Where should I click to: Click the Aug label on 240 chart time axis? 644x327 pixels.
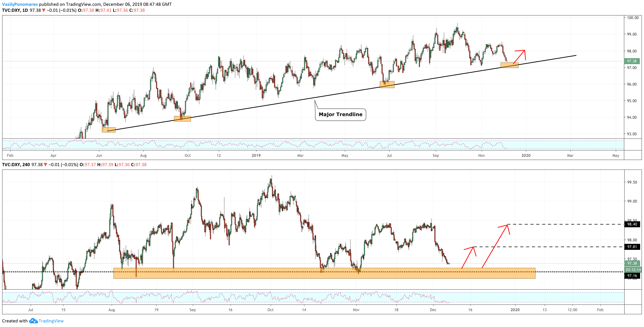tap(112, 310)
